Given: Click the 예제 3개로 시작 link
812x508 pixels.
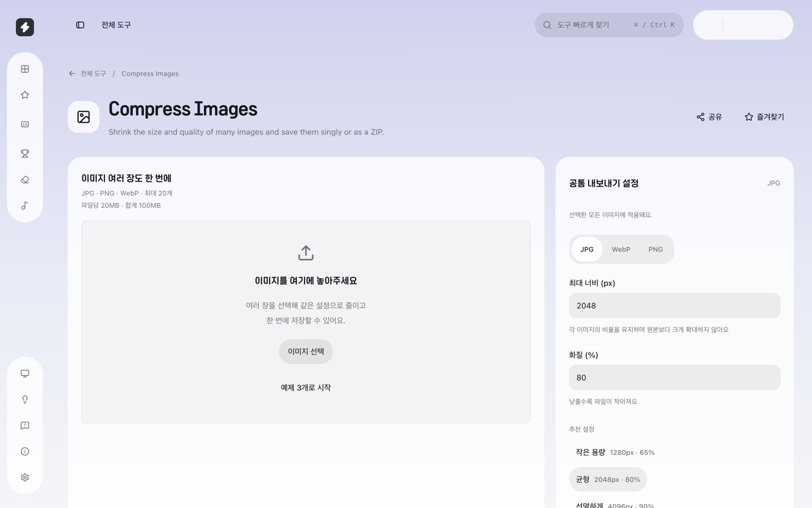Looking at the screenshot, I should (306, 388).
